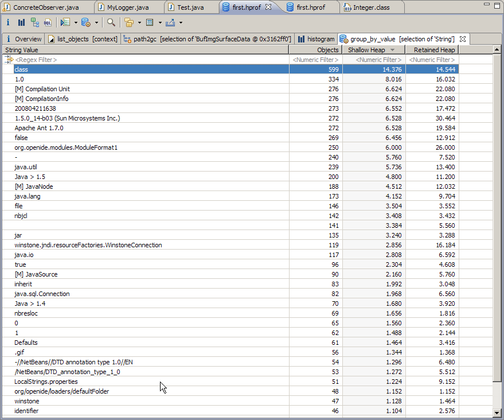Select the 'java.util' row
504x420 pixels.
pyautogui.click(x=230, y=167)
